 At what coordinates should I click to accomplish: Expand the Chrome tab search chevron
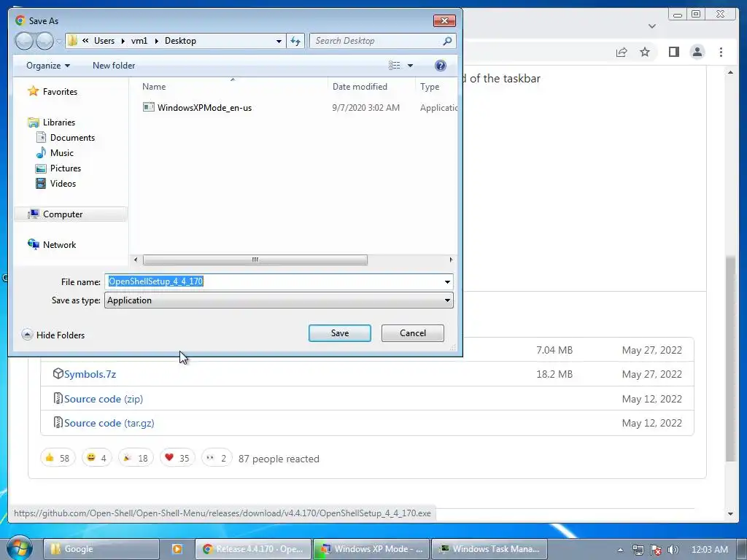coord(651,26)
